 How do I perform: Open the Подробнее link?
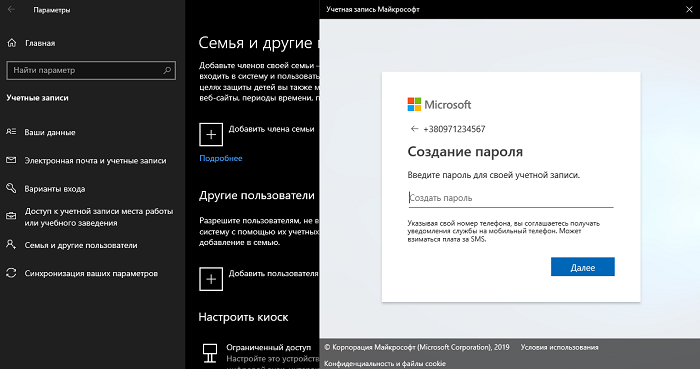click(x=221, y=158)
